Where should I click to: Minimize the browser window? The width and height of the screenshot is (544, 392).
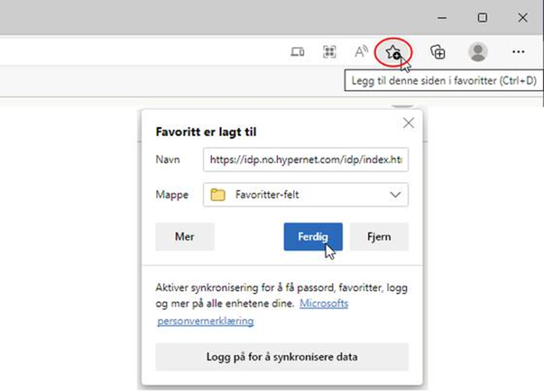tap(441, 17)
